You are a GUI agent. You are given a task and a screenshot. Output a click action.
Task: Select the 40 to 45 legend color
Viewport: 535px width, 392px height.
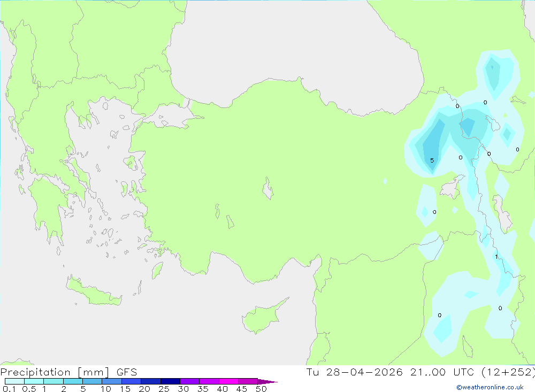tap(228, 381)
